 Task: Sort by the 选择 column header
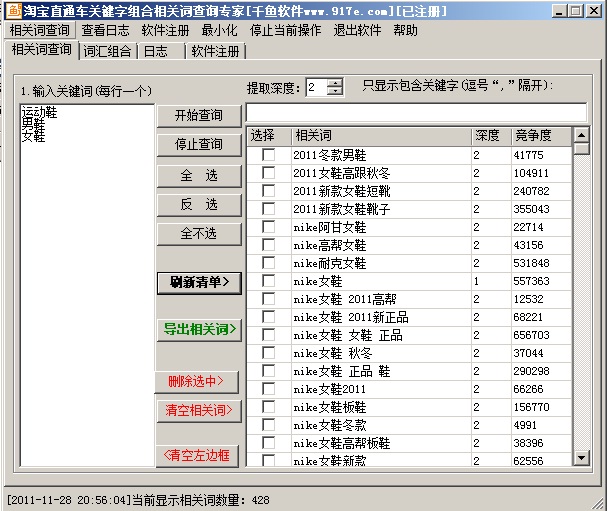point(269,136)
